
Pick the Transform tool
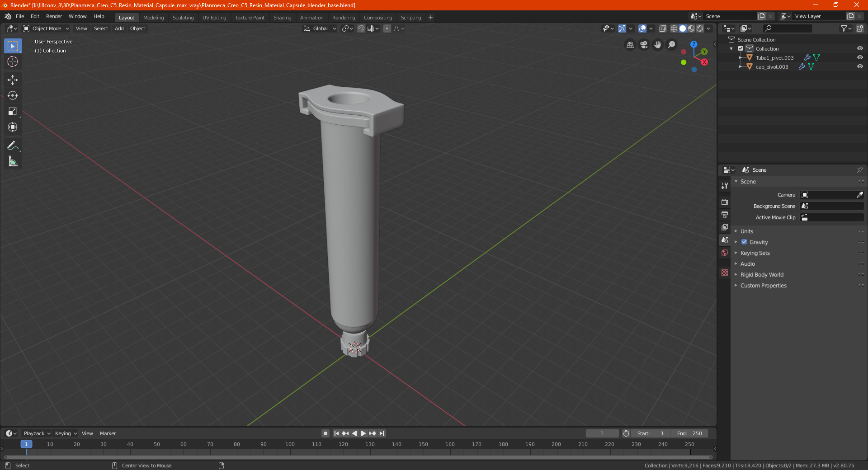tap(13, 127)
